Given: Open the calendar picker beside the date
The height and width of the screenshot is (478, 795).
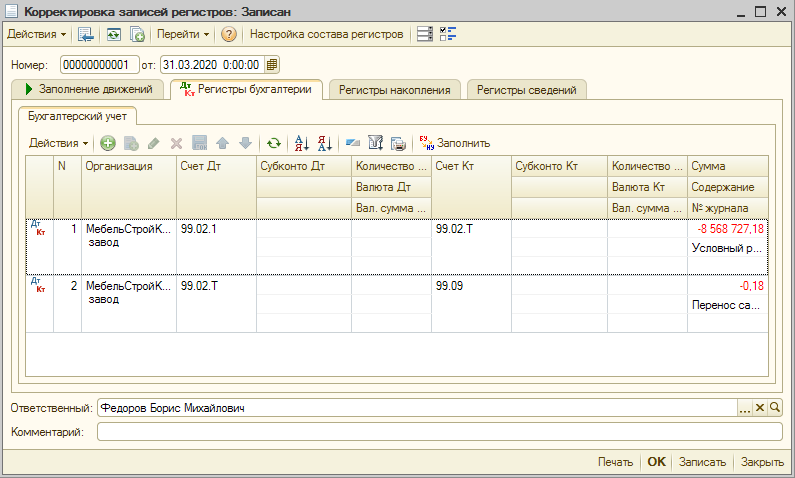Looking at the screenshot, I should (x=272, y=65).
